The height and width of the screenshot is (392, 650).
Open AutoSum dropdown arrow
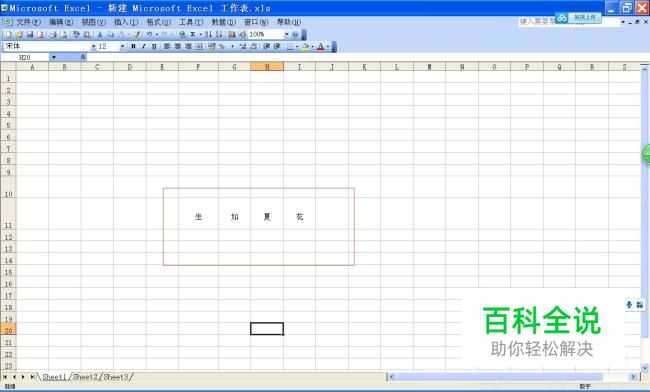click(200, 34)
